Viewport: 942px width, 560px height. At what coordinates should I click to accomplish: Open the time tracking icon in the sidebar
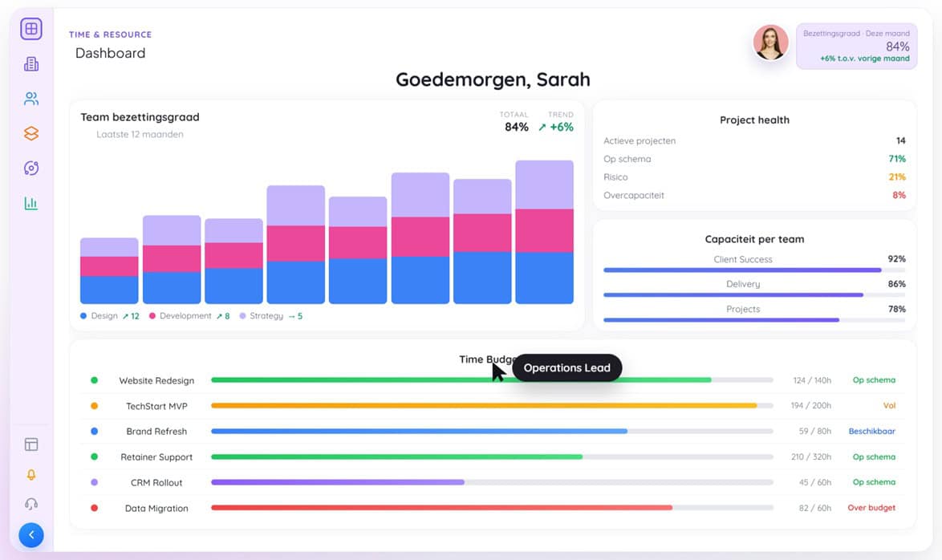[x=30, y=168]
